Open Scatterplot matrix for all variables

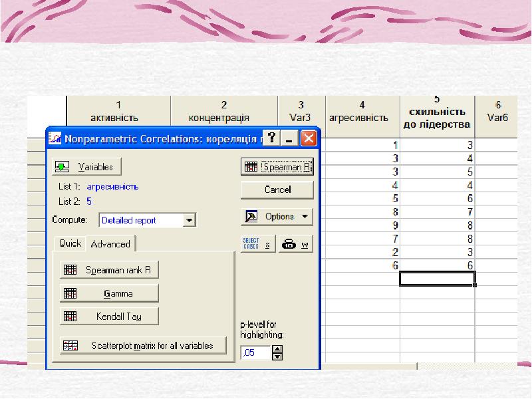coord(143,346)
